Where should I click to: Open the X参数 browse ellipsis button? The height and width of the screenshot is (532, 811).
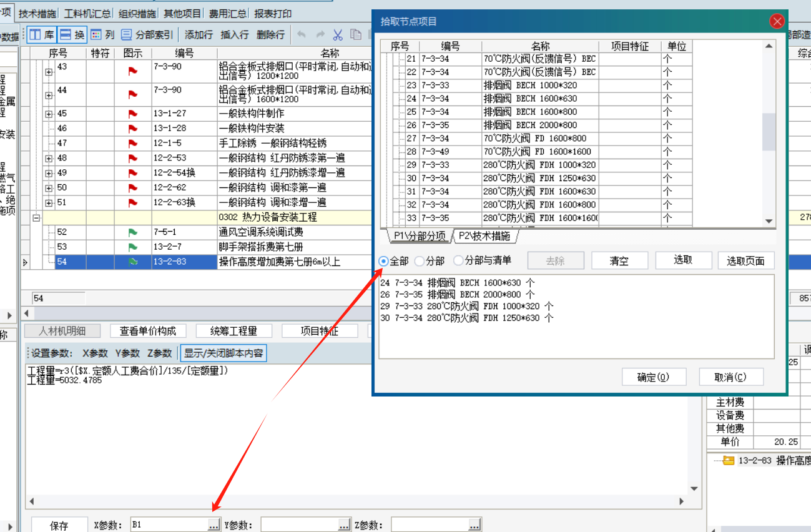[214, 525]
